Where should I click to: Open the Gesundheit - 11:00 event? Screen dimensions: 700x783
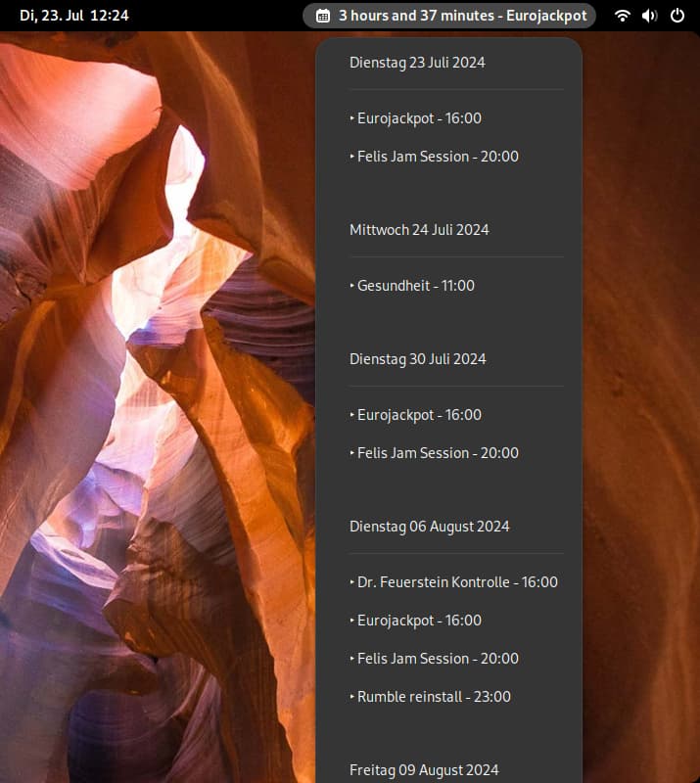[412, 286]
